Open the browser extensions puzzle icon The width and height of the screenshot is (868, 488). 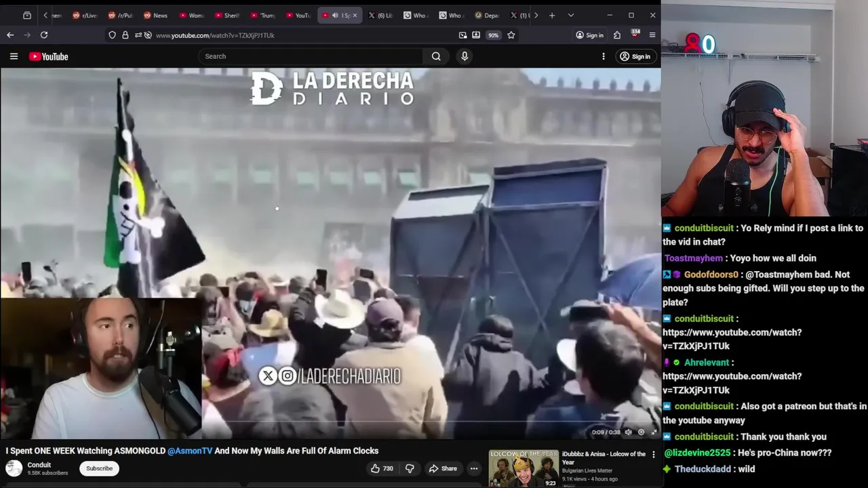(617, 35)
